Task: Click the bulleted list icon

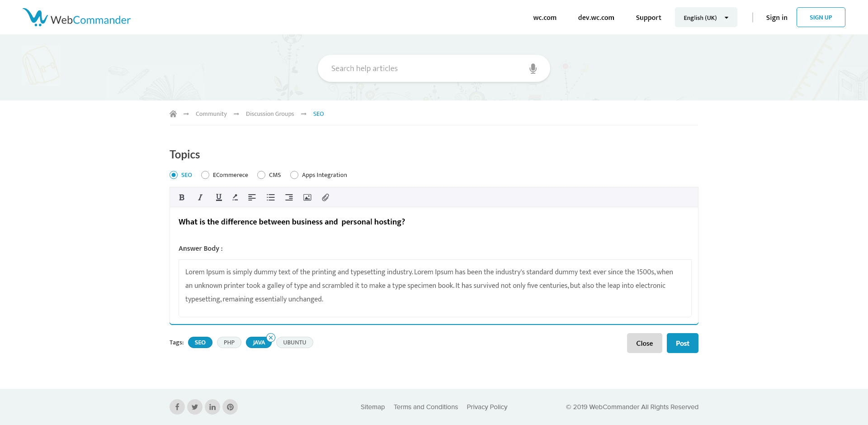Action: point(271,197)
